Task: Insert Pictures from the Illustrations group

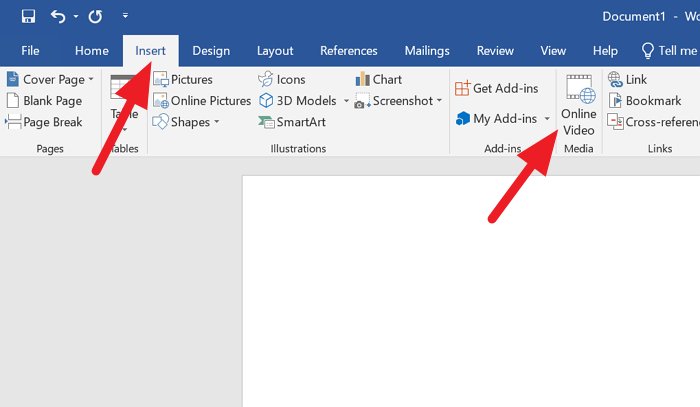Action: (x=183, y=79)
